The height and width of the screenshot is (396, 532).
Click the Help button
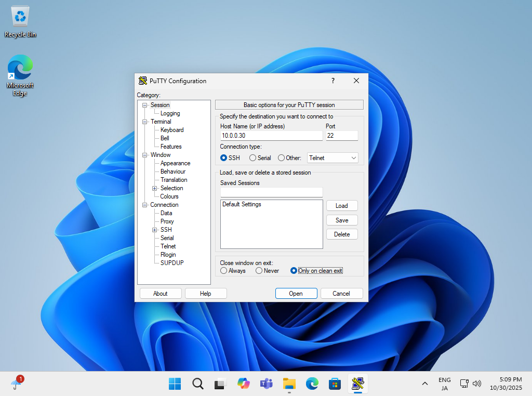[206, 293]
